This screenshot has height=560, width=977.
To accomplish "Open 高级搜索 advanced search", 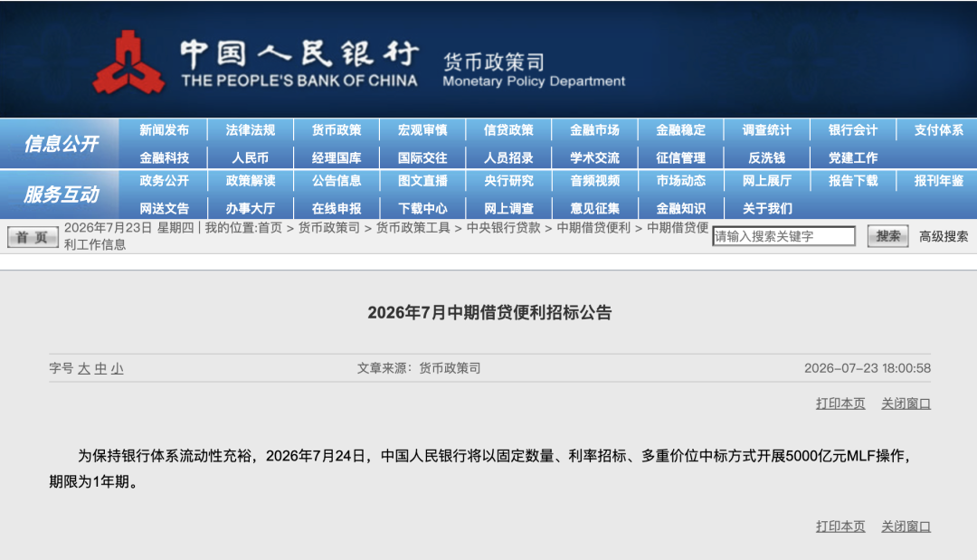I will [x=944, y=237].
